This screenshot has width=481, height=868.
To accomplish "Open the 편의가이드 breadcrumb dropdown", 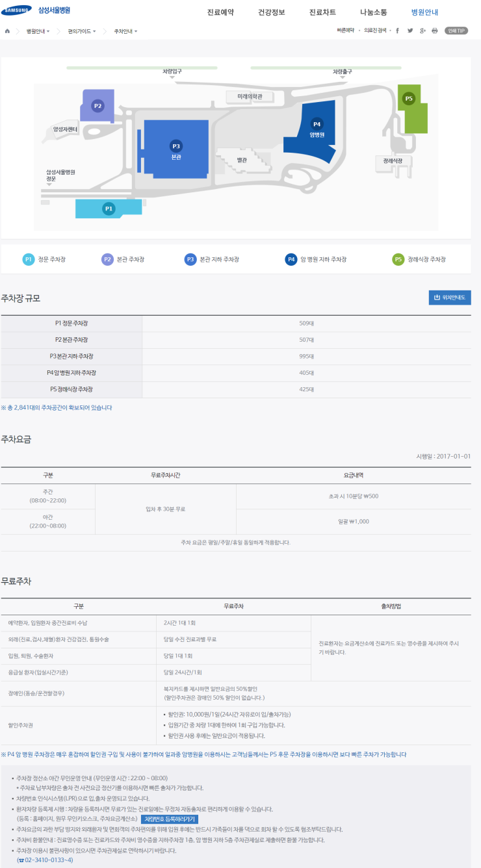I will click(82, 31).
